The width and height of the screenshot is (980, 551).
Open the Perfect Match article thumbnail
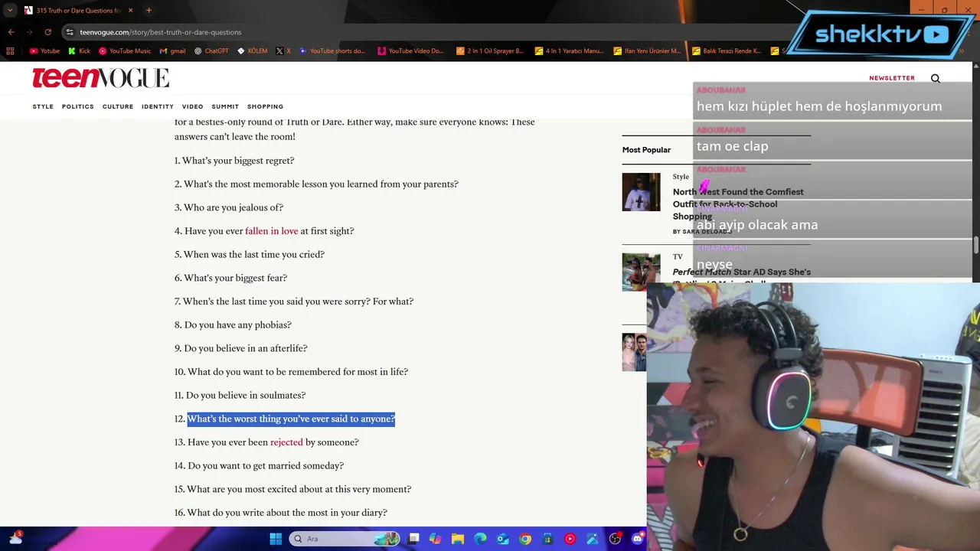pos(641,272)
